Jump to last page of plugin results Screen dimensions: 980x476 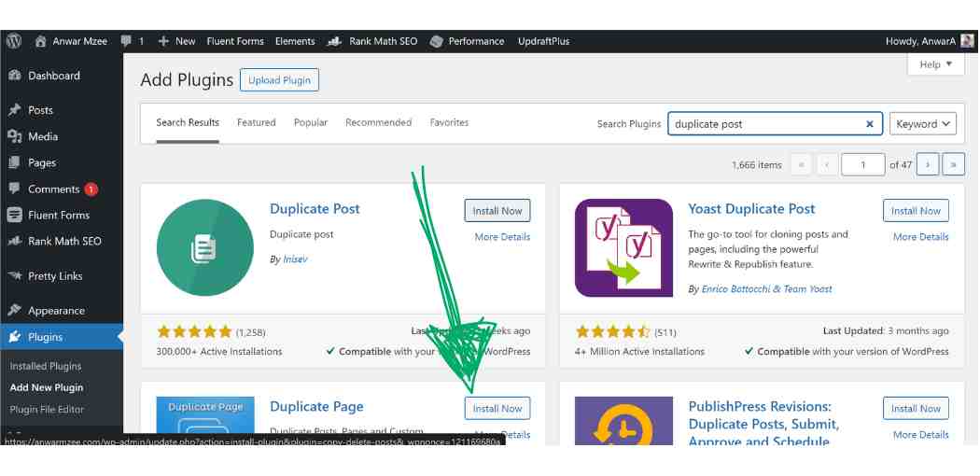pos(954,164)
